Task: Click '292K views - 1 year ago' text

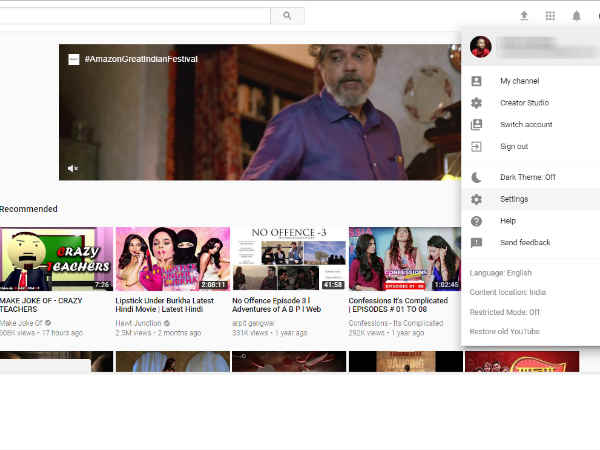Action: tap(386, 333)
